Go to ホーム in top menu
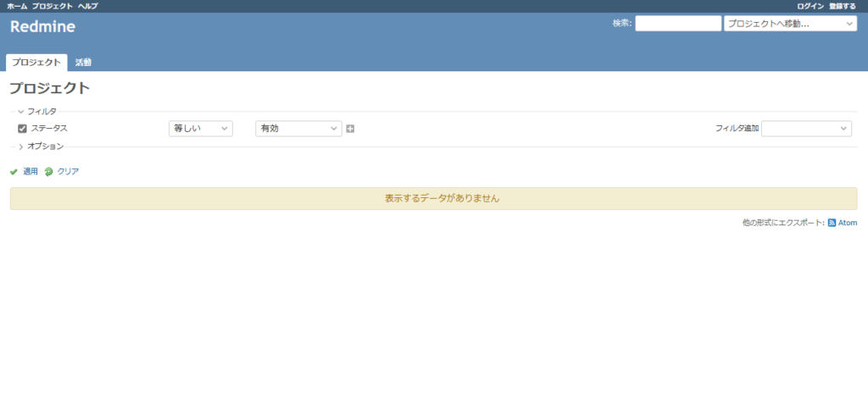 pyautogui.click(x=17, y=6)
